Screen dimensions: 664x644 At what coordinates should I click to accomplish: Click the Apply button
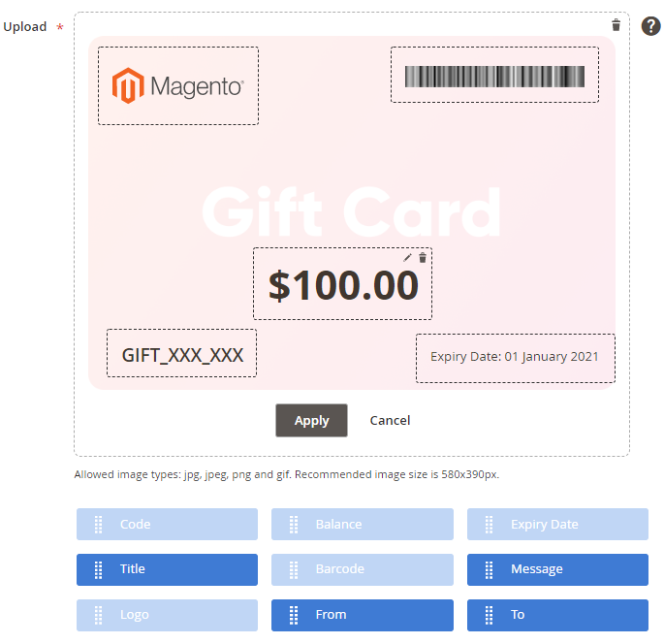[312, 420]
